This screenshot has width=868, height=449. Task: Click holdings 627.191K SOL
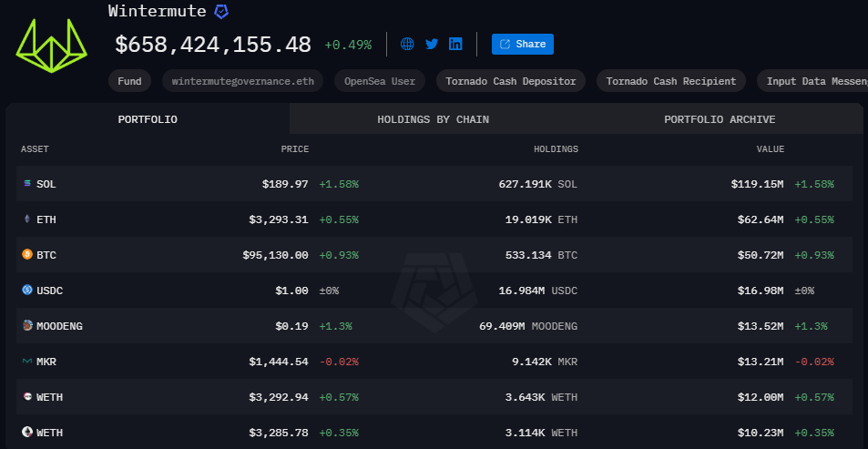[537, 184]
